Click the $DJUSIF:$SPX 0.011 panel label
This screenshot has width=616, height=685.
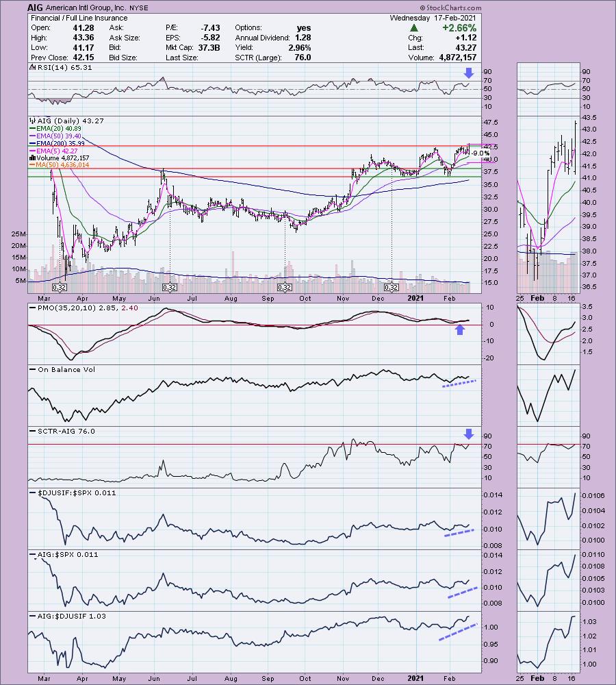click(77, 493)
